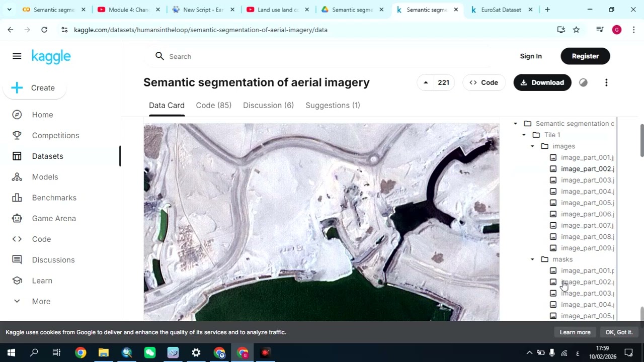Select the masks folder label
The image size is (644, 362).
point(562,259)
